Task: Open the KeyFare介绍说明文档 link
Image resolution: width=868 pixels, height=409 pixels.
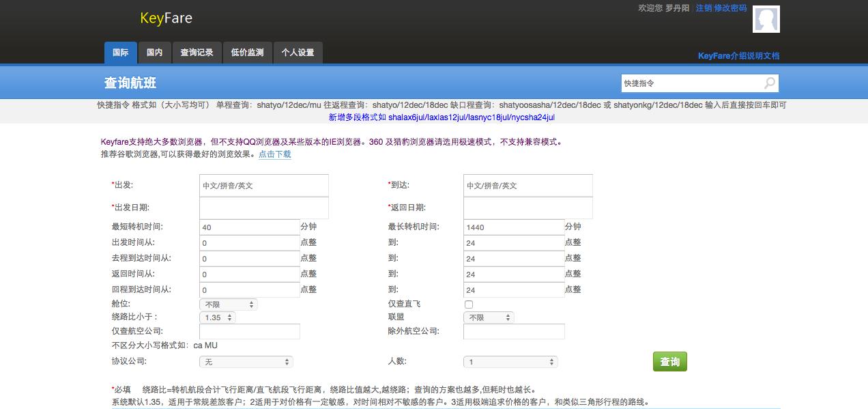Action: [738, 56]
